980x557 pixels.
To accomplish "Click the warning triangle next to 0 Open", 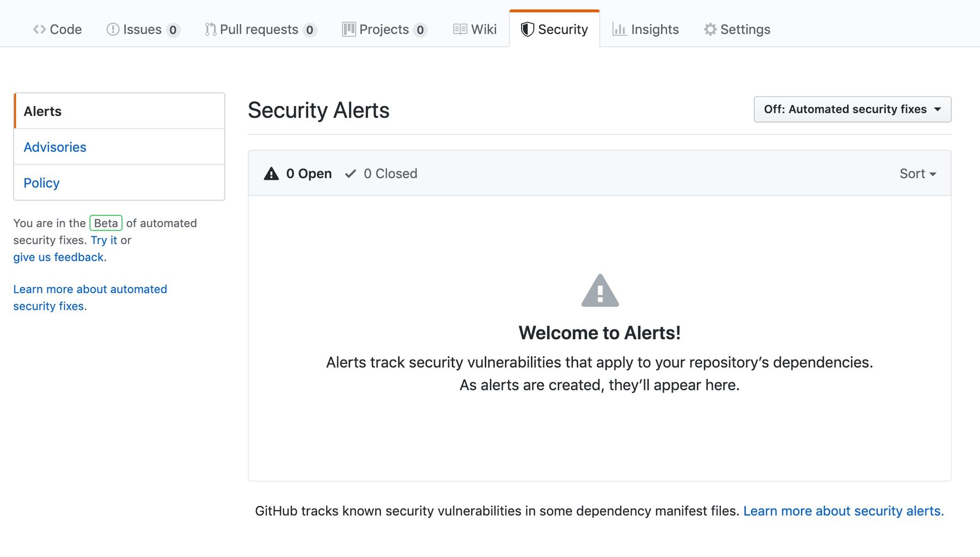I will (x=272, y=173).
